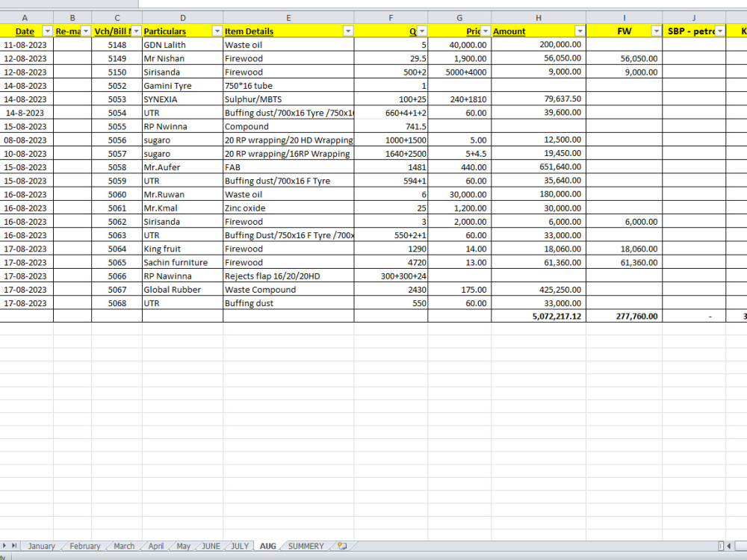Open the SUMMERY sheet tab
Screen dimensions: 747x560
click(306, 546)
